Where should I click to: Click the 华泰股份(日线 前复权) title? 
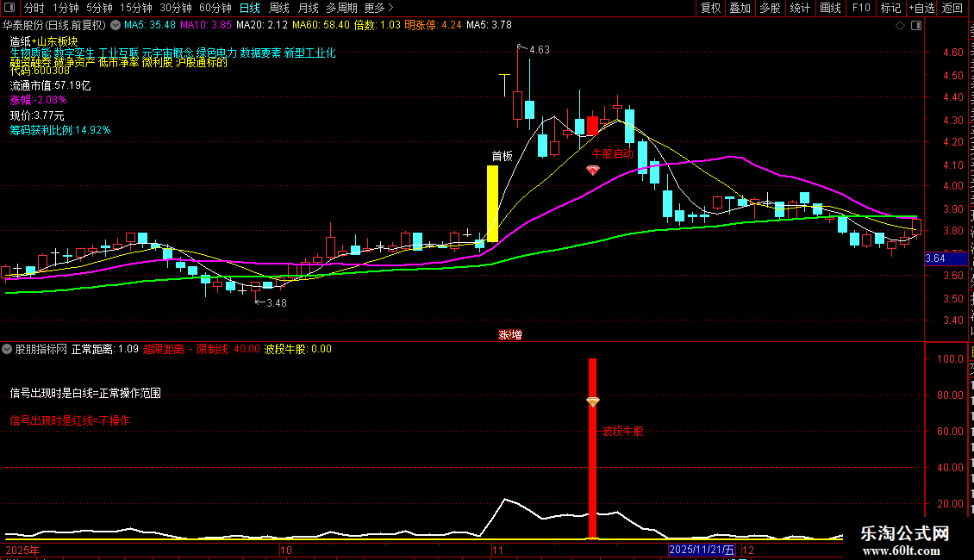tap(54, 26)
